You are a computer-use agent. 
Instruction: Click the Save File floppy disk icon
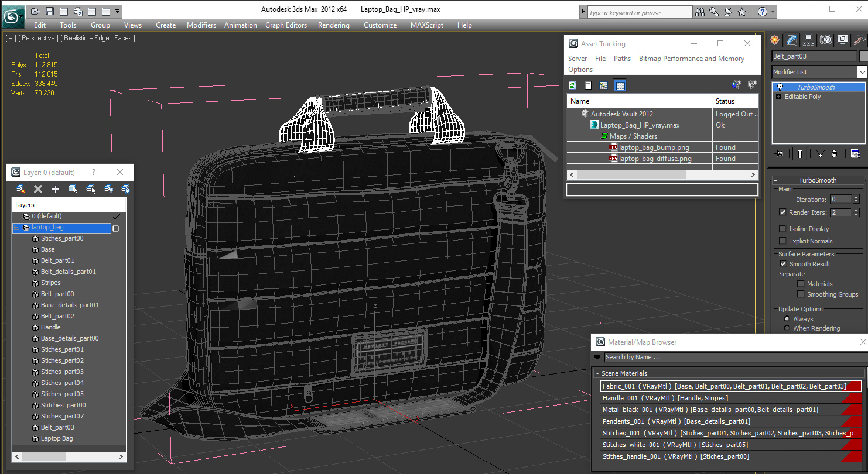point(50,11)
